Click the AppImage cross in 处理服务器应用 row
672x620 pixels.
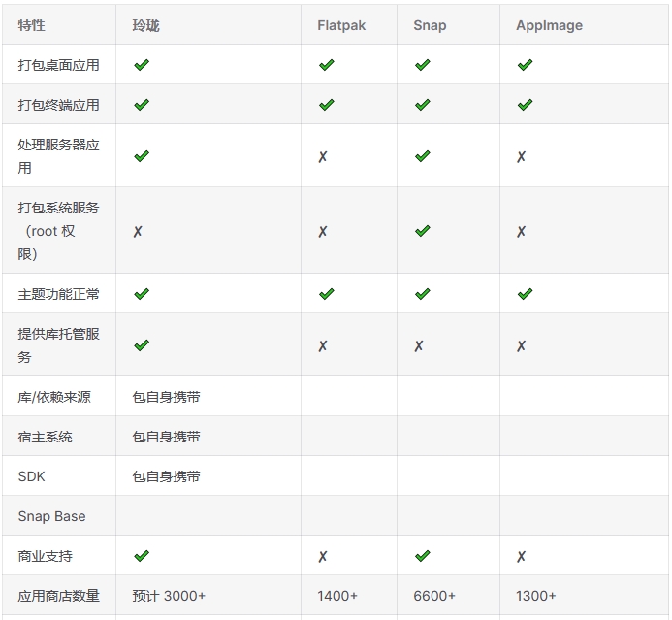pyautogui.click(x=521, y=156)
